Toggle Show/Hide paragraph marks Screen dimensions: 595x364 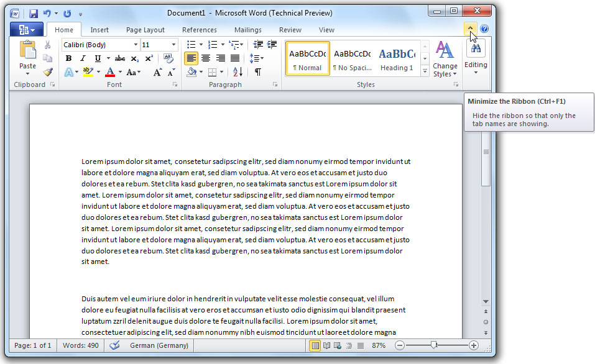tap(257, 72)
